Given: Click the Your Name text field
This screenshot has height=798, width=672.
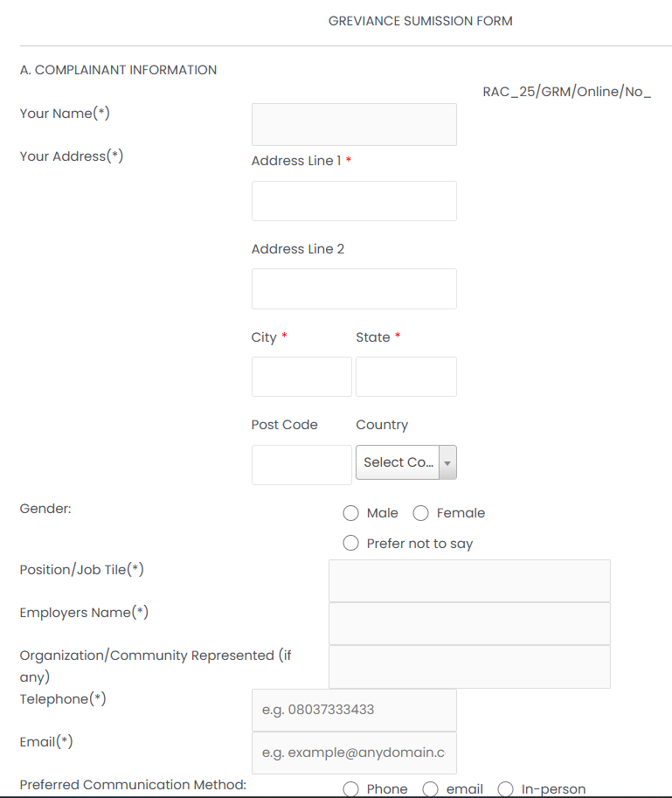Looking at the screenshot, I should click(x=354, y=124).
